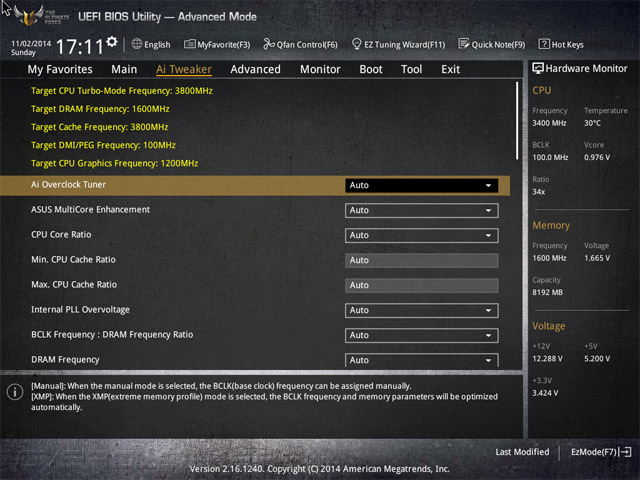Click Target CPU Graphics Frequency: 1200MHz text
This screenshot has height=480, width=640.
click(x=115, y=163)
